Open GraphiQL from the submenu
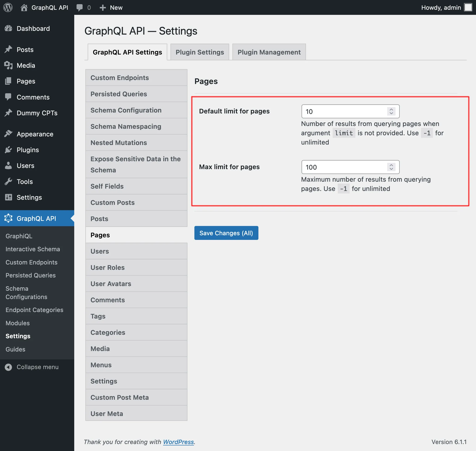 [x=19, y=236]
